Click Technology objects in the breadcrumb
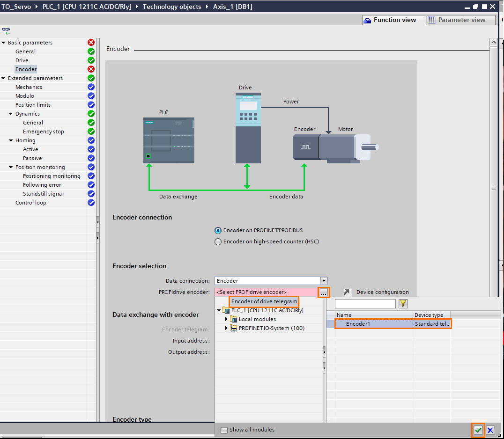Screen dimensions: 504x439 coord(172,7)
